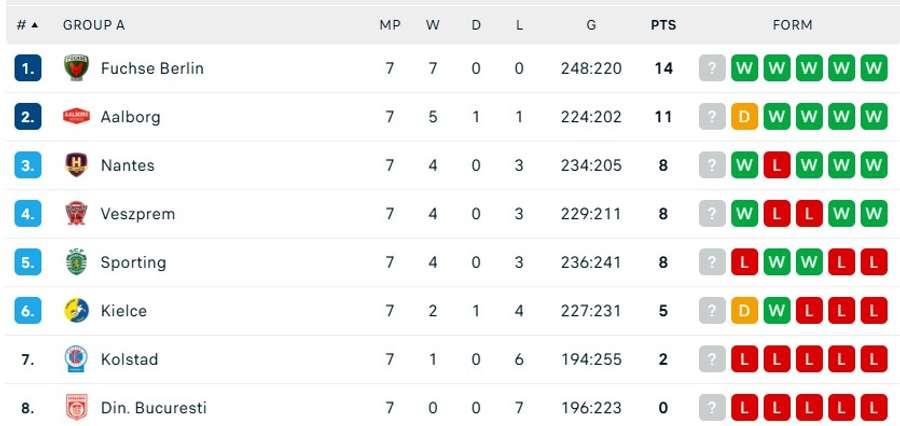
Task: Open the Fuchse Berlin team page link
Action: [x=152, y=68]
